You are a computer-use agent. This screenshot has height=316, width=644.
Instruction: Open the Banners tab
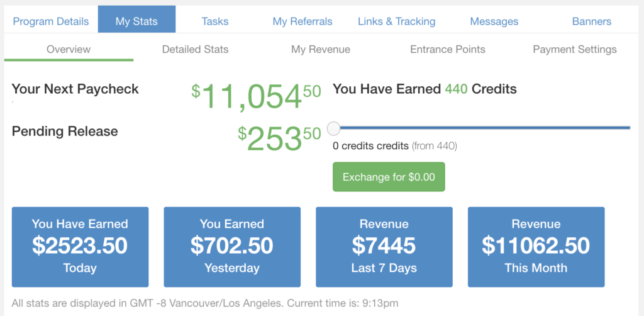click(x=591, y=21)
